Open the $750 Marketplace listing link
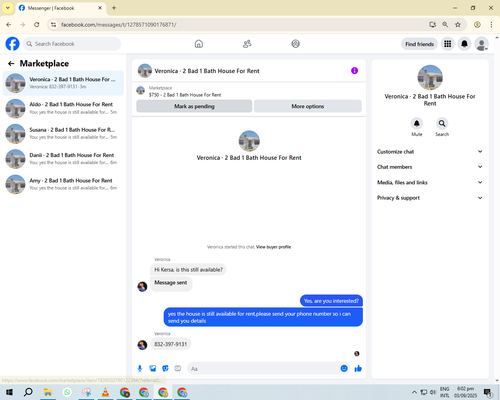The image size is (500, 400). tap(185, 95)
